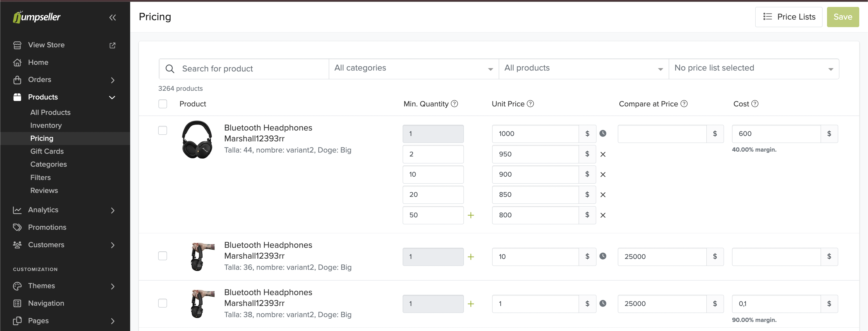Click the green Save button
868x331 pixels.
tap(842, 17)
